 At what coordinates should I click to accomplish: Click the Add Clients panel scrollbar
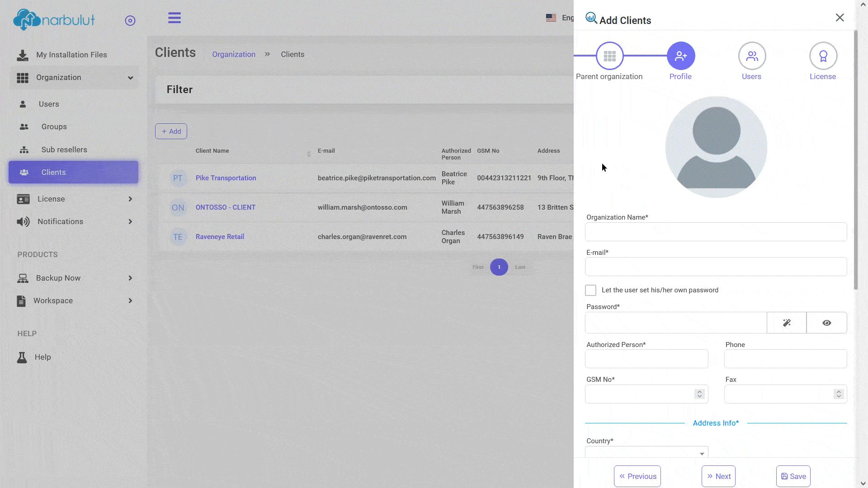(856, 160)
